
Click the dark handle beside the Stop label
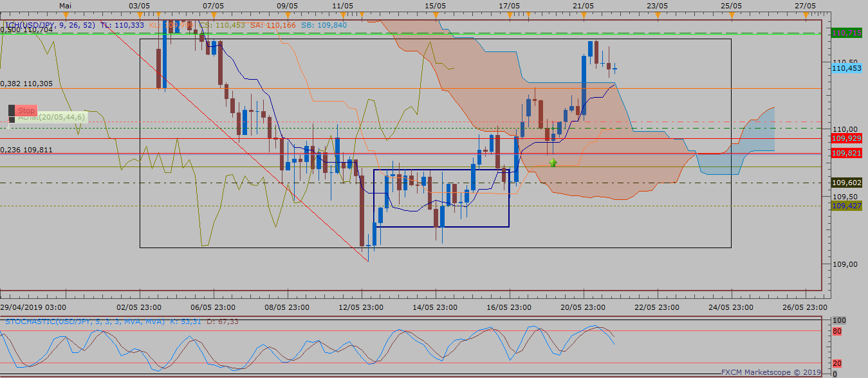[11, 111]
